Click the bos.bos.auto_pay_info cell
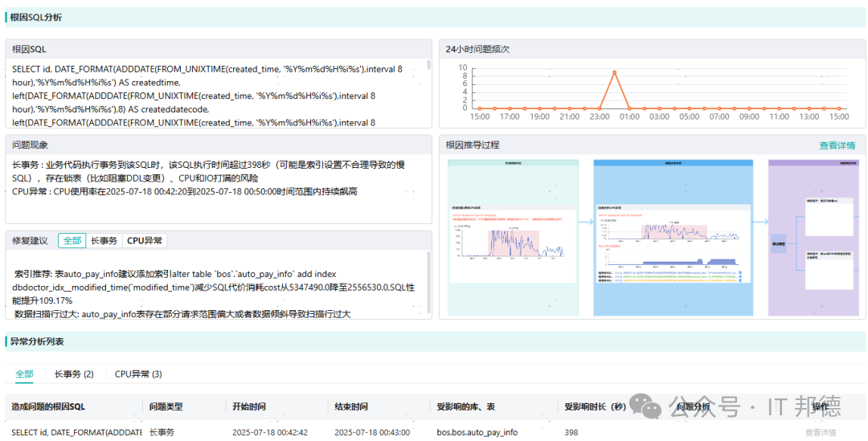The image size is (868, 441). point(477,433)
